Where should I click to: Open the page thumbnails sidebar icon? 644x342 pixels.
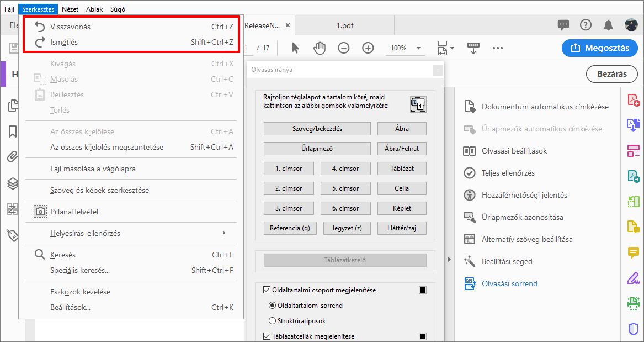[x=13, y=106]
